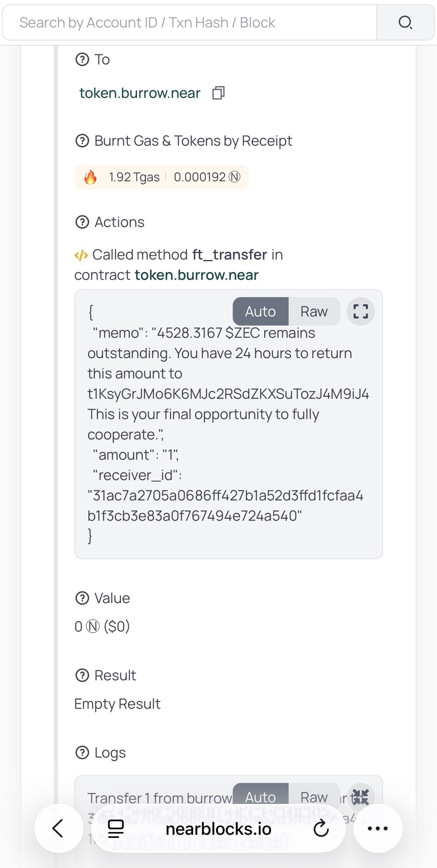Image resolution: width=437 pixels, height=868 pixels.
Task: Click help icon beside Value label
Action: (x=82, y=598)
